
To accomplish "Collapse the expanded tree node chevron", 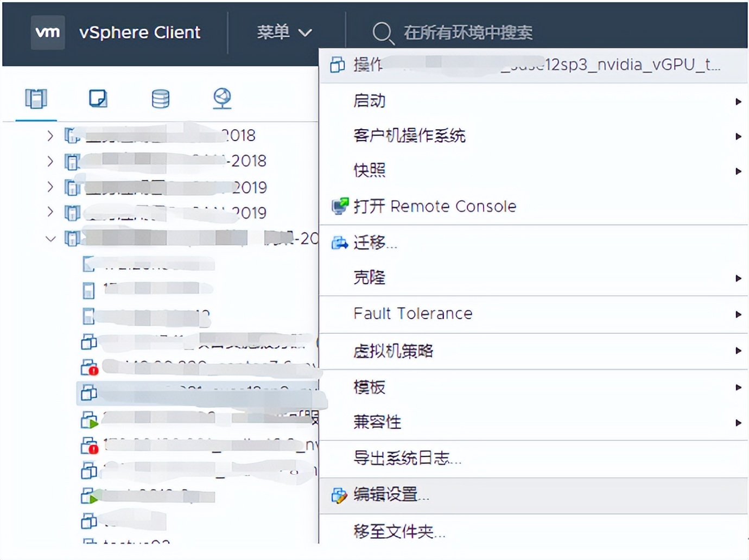I will pos(50,238).
